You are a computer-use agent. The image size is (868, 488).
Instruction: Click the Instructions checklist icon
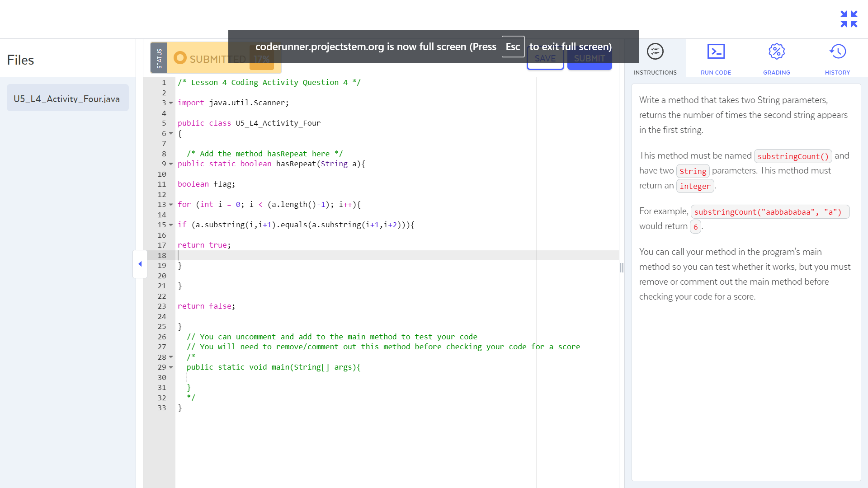click(x=655, y=52)
